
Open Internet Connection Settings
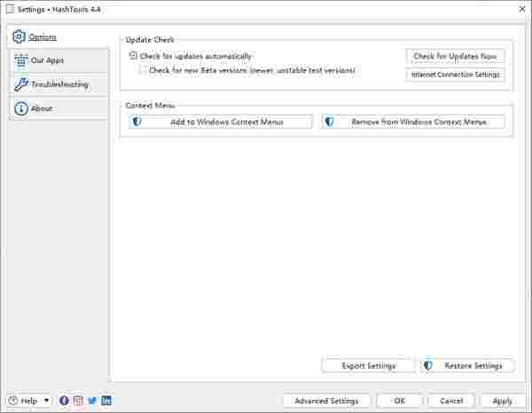[455, 74]
